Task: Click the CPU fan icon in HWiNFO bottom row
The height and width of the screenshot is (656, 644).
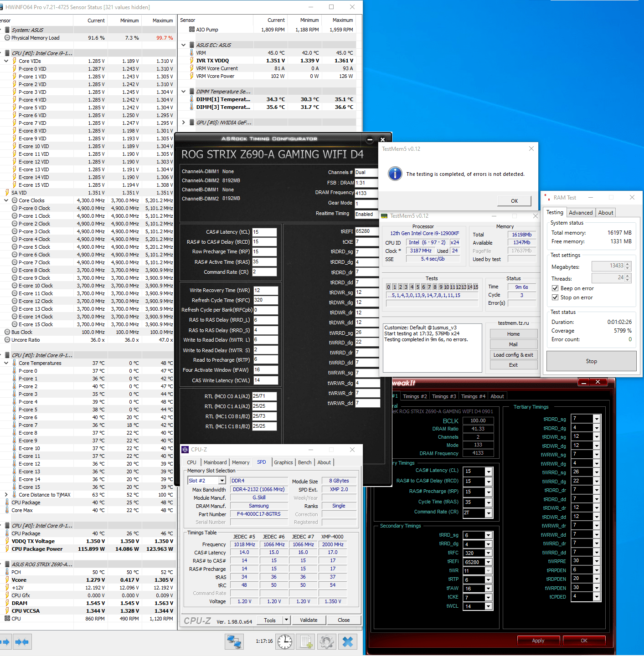Action: click(7, 619)
